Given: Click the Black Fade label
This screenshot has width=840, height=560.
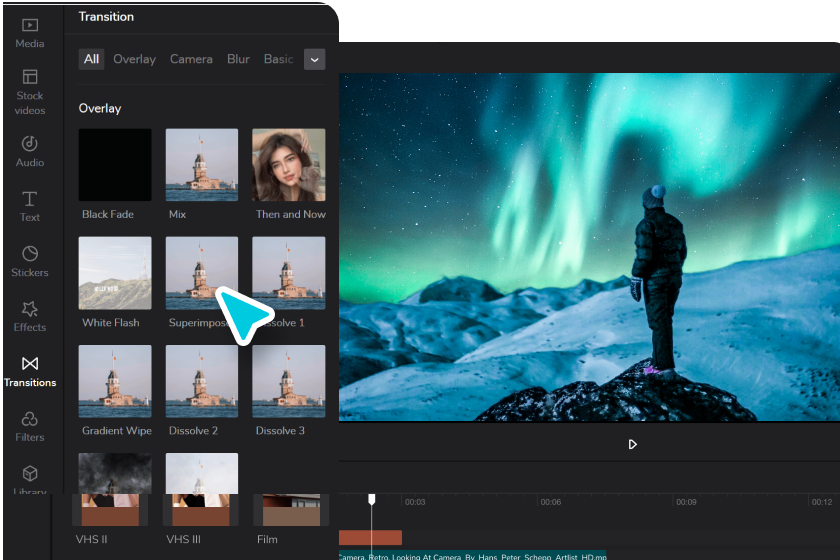Looking at the screenshot, I should (x=108, y=214).
